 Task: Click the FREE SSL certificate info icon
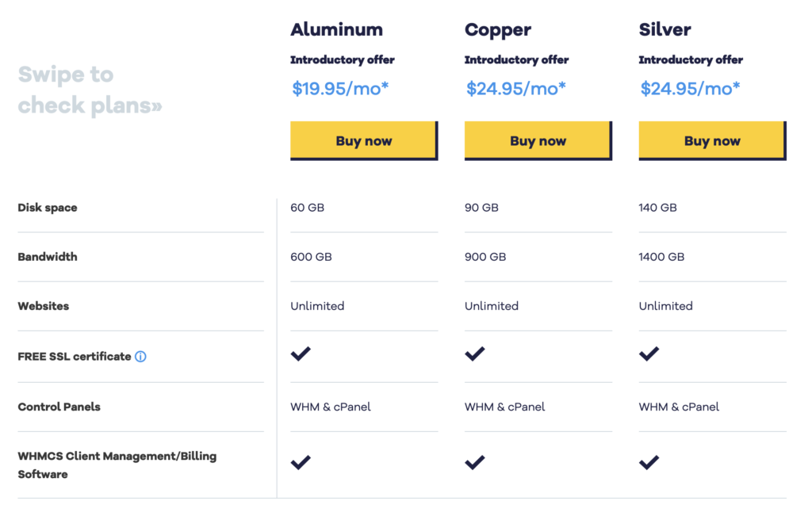(x=140, y=357)
